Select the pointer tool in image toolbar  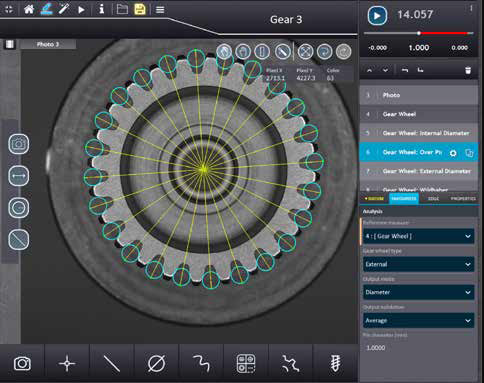(224, 52)
